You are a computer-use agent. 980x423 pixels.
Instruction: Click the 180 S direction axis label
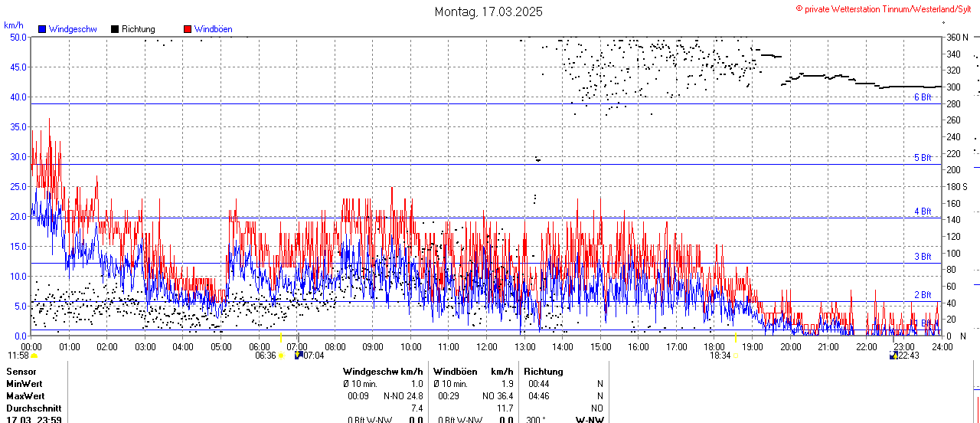coord(957,186)
